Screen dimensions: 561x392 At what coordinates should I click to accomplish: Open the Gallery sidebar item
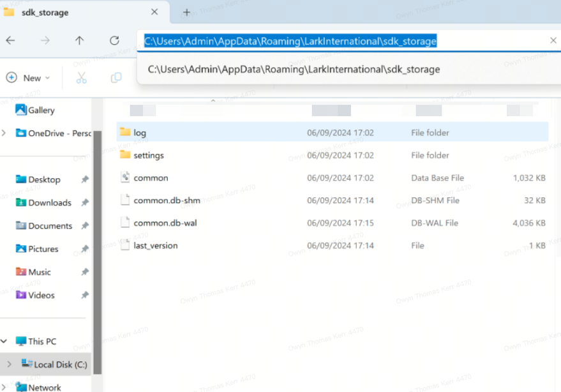click(40, 110)
